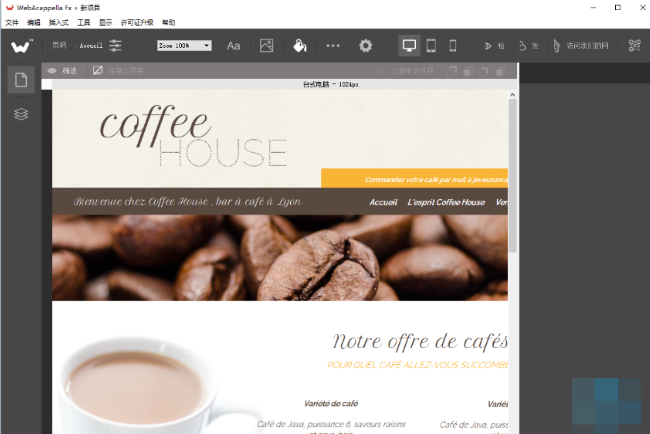Viewport: 650px width, 434px height.
Task: Click the magnifier deselect-all icon
Action: [380, 71]
